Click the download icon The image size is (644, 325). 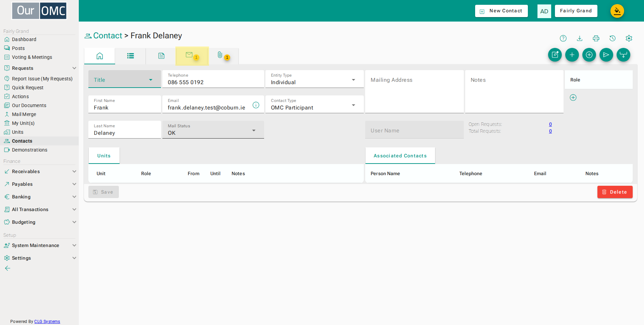point(580,38)
